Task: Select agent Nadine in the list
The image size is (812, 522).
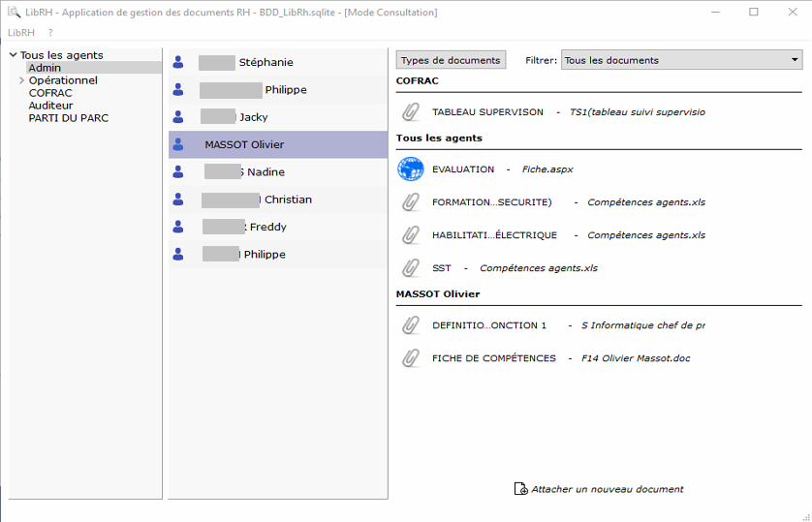Action: (x=265, y=172)
